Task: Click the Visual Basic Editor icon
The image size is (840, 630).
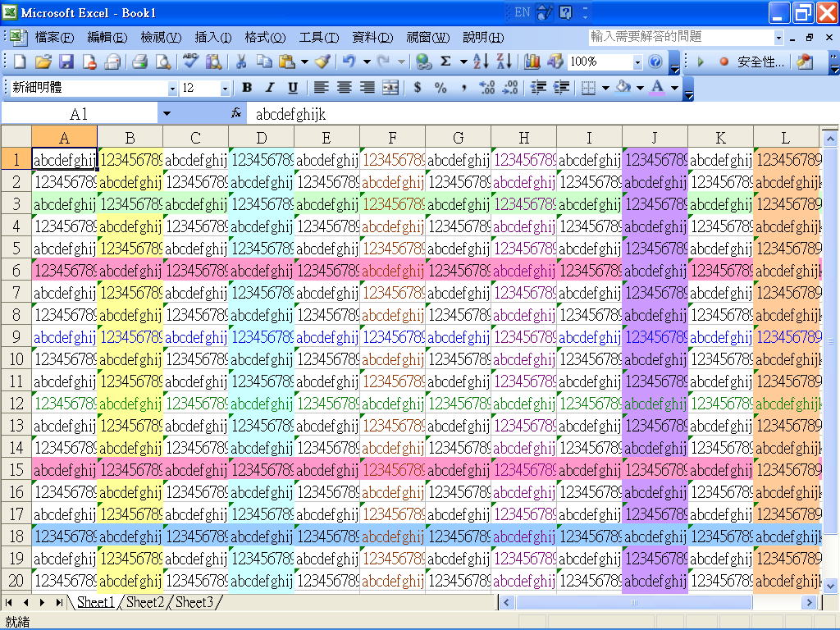Action: click(805, 62)
